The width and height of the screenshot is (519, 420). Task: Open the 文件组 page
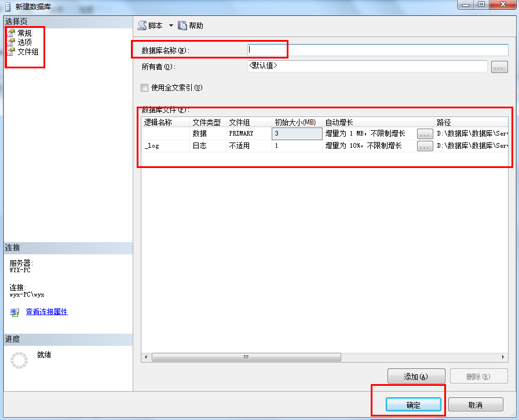pyautogui.click(x=28, y=52)
